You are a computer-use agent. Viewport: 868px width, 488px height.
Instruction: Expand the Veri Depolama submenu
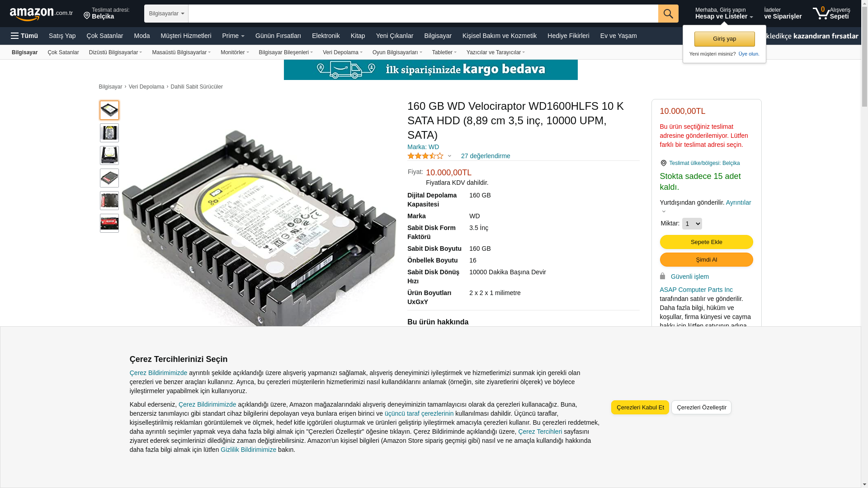click(342, 52)
